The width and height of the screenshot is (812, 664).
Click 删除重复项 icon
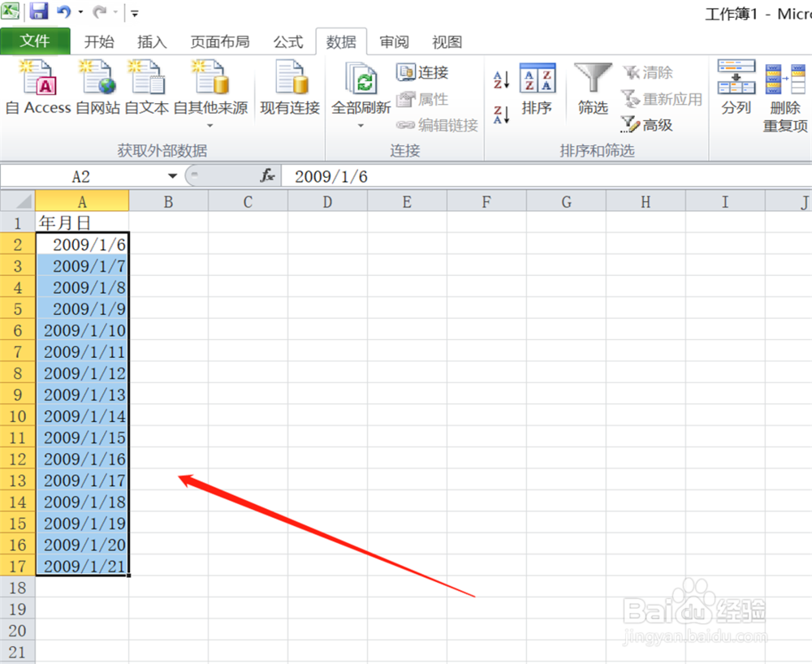(x=785, y=97)
